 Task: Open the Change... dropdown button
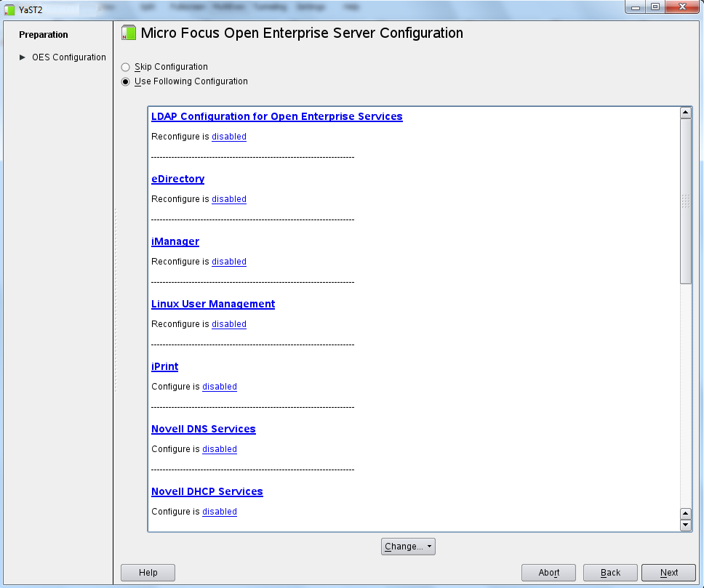408,547
